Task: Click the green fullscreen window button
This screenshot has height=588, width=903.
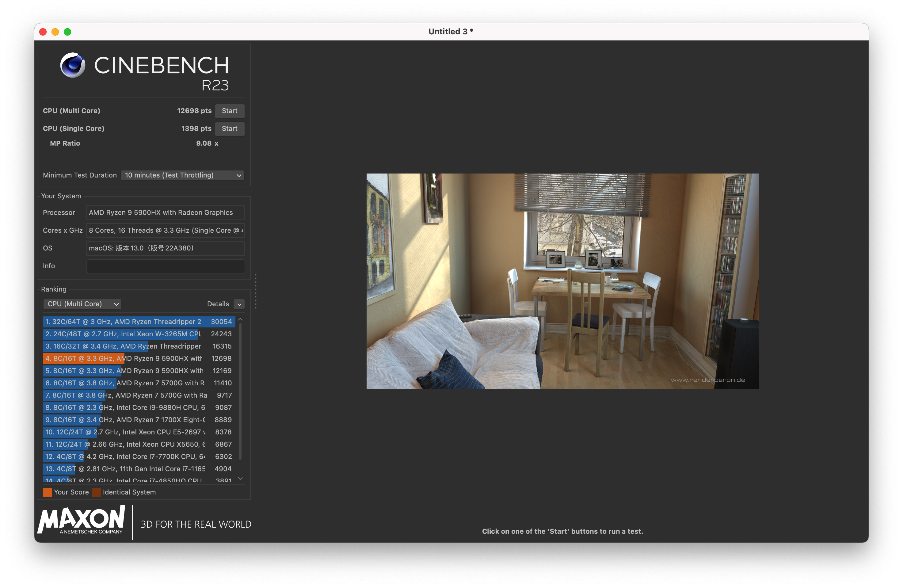Action: pos(67,32)
